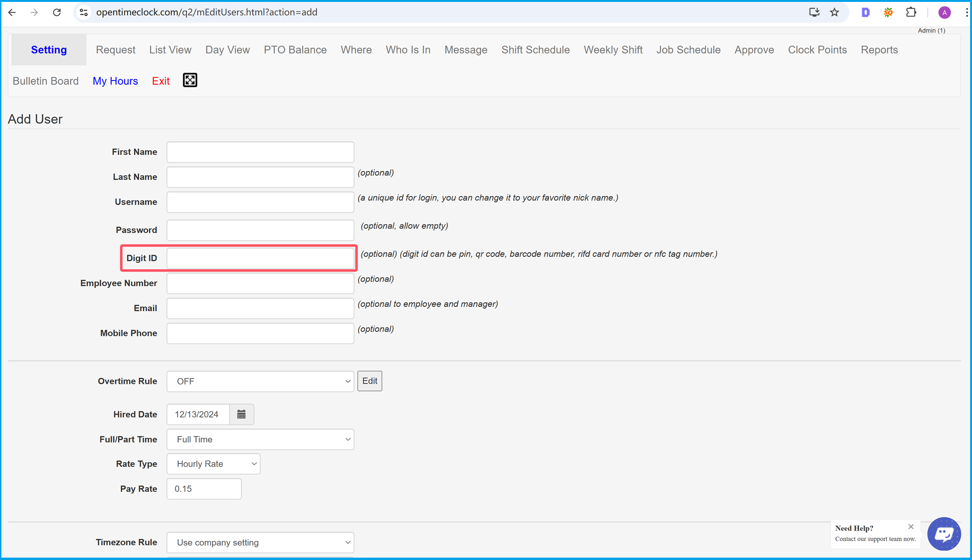The image size is (972, 560).
Task: Open Weekly Shift
Action: pos(613,50)
